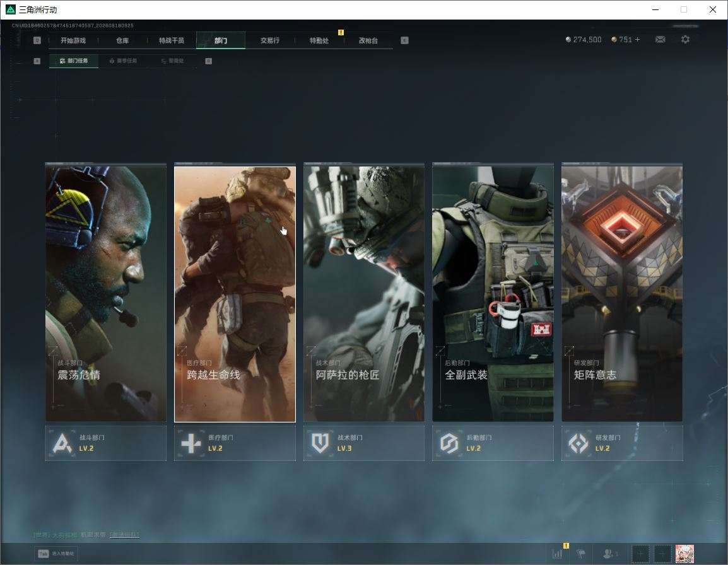Click the 战术部门 LV.3 level label
This screenshot has height=565, width=728.
coord(344,448)
